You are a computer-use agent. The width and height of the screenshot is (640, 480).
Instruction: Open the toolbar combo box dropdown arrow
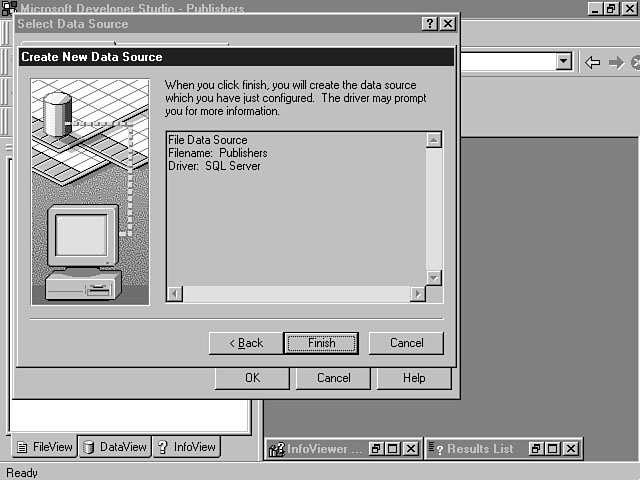564,62
